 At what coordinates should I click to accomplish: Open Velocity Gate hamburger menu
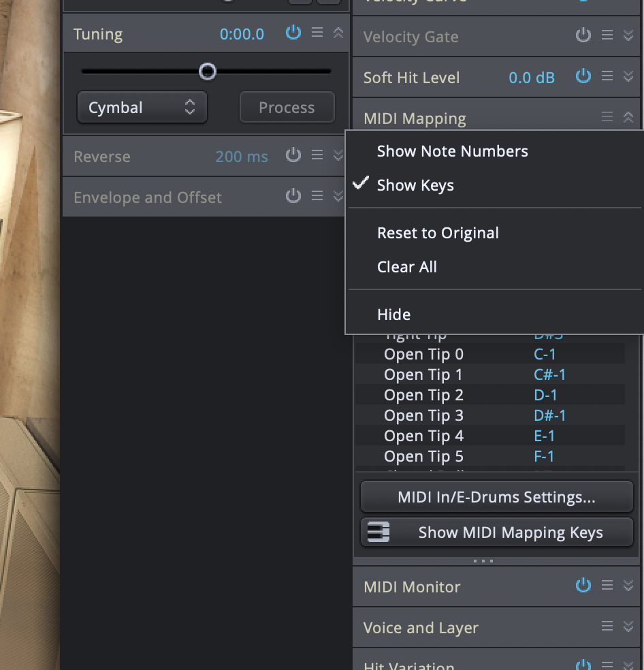pyautogui.click(x=607, y=35)
